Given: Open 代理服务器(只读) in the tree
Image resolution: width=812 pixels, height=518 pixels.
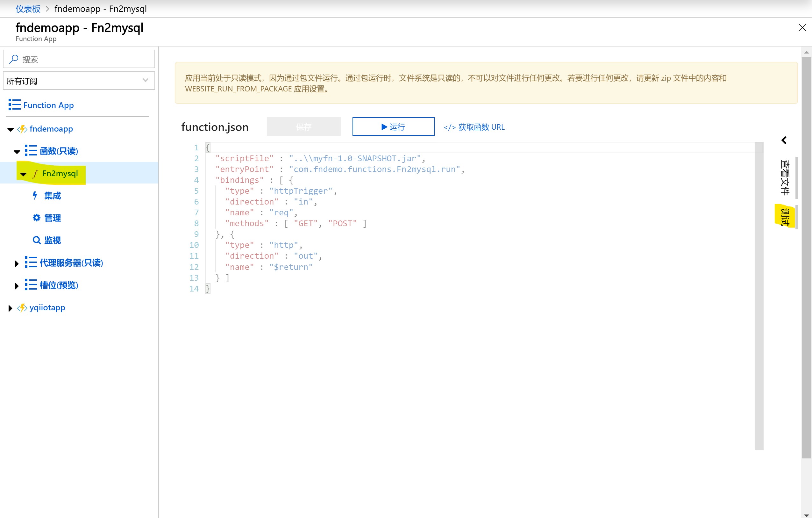Looking at the screenshot, I should [x=71, y=263].
